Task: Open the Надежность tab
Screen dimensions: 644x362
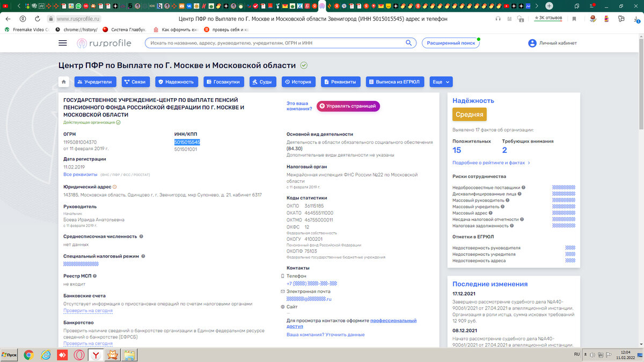Action: point(175,82)
